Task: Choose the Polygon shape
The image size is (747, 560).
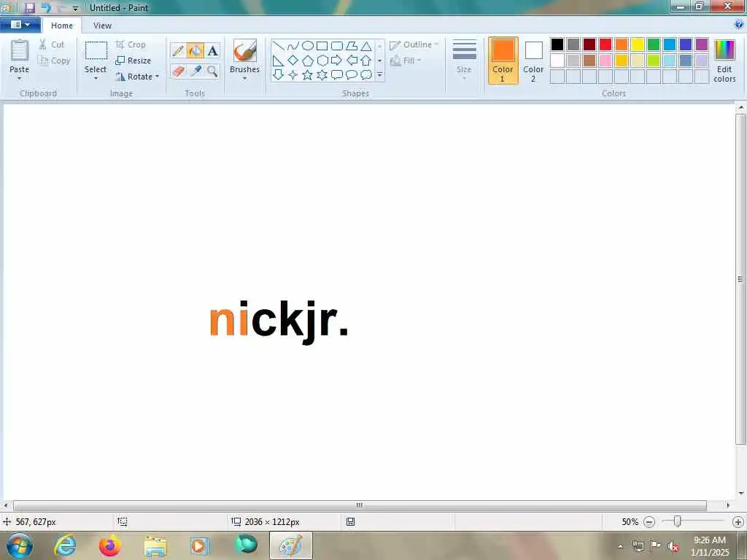Action: point(352,46)
